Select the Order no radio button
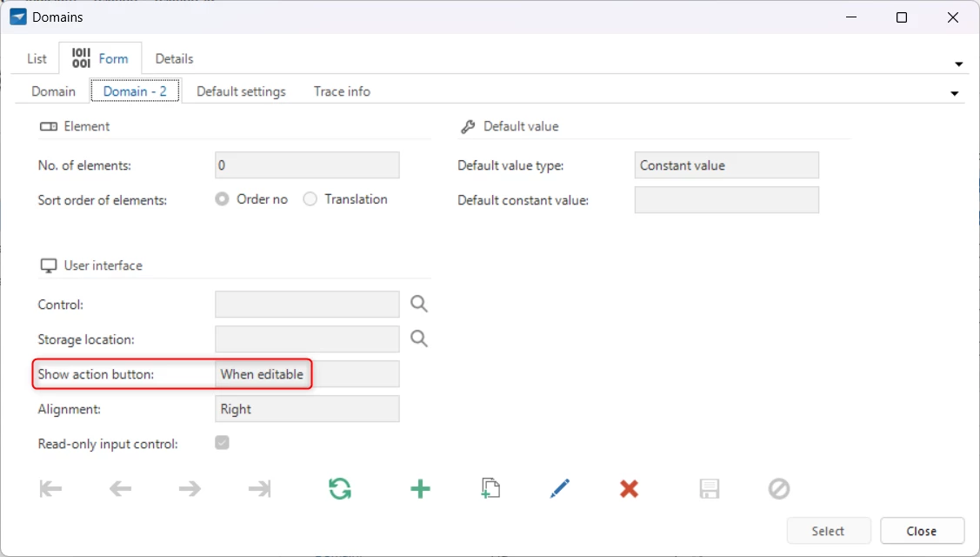Screen dimensions: 980x557 [223, 199]
